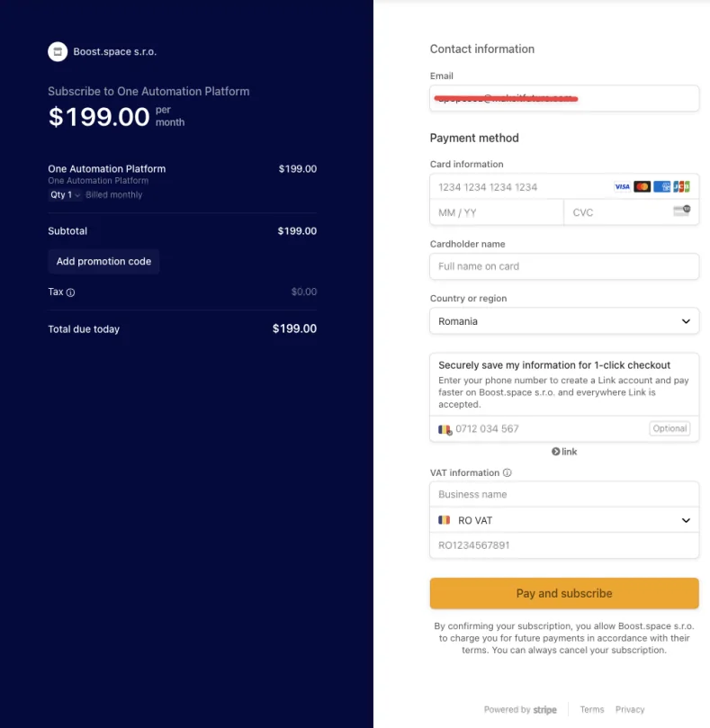Focus the Full name on card field
Screen dimensions: 710x728
coord(564,266)
